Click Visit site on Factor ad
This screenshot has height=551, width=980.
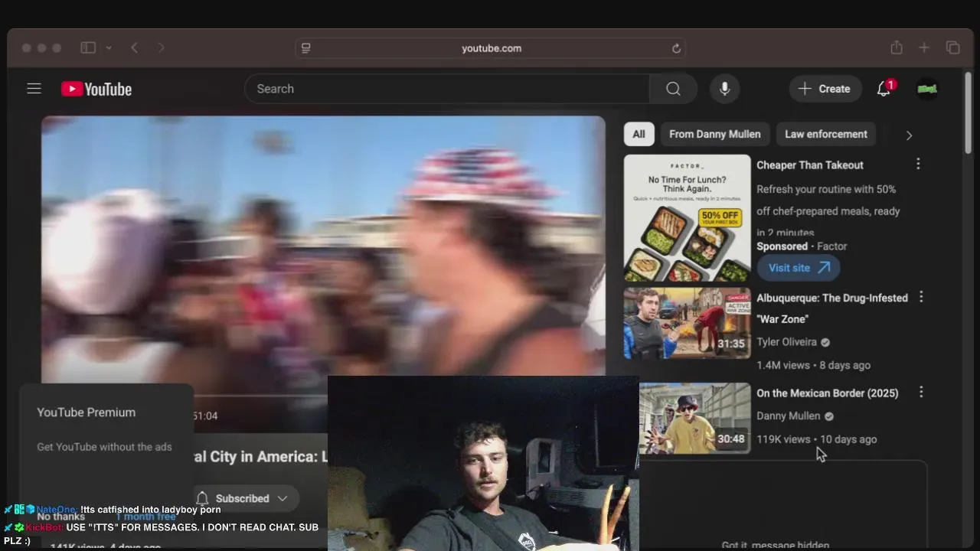pos(799,268)
